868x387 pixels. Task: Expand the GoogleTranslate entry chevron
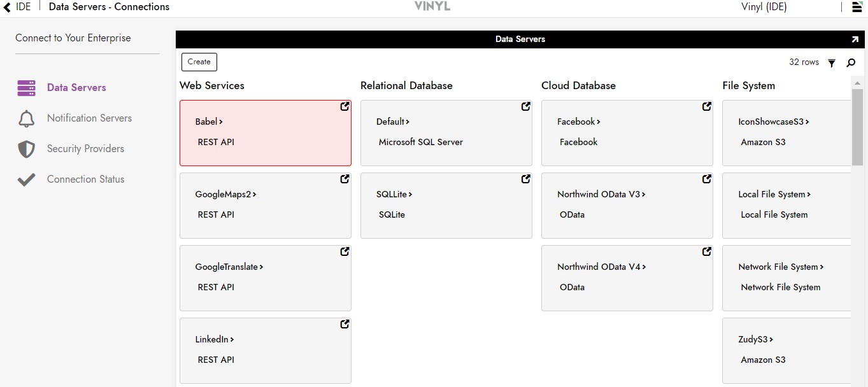261,267
